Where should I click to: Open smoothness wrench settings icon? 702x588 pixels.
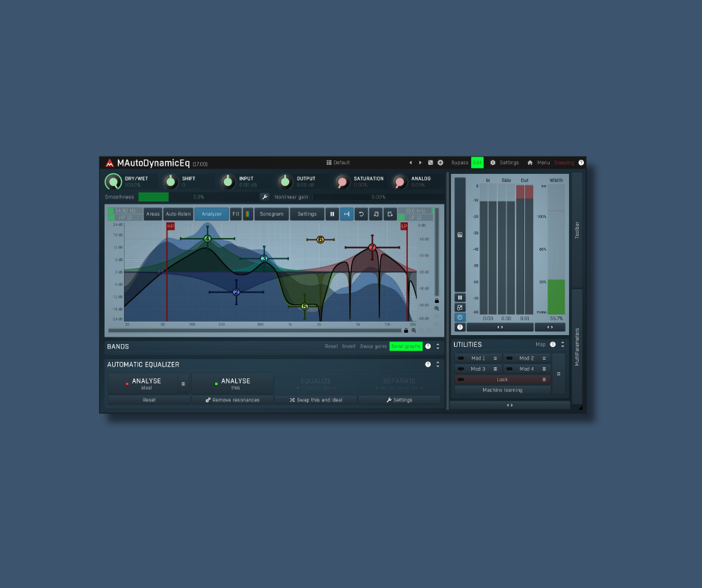pyautogui.click(x=264, y=197)
